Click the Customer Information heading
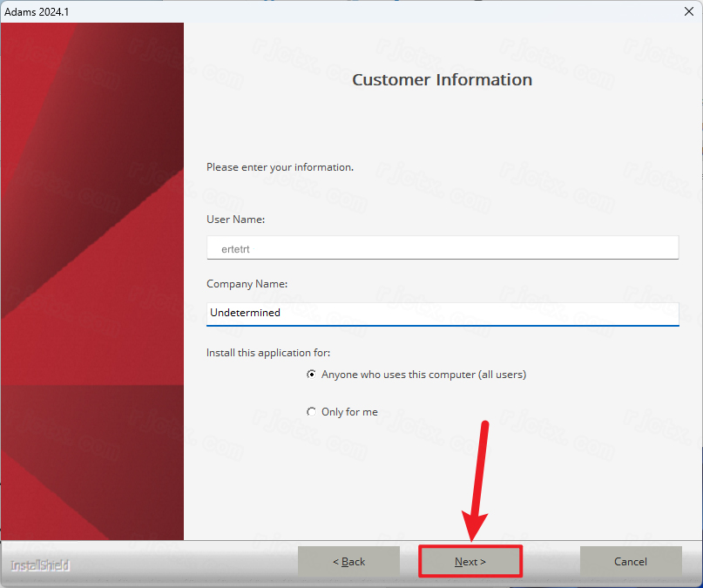 coord(442,80)
